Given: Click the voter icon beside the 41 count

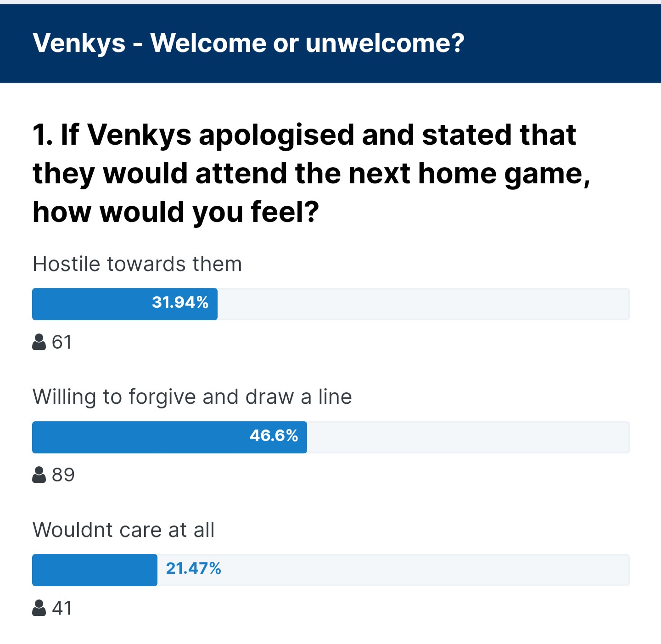Looking at the screenshot, I should (39, 608).
